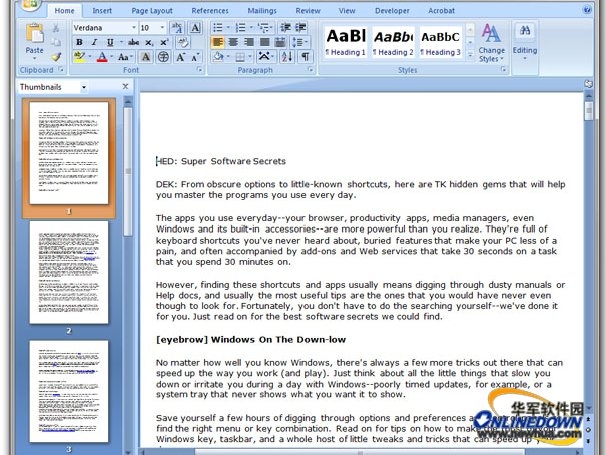The height and width of the screenshot is (455, 606).
Task: Go to the References tab
Action: pyautogui.click(x=210, y=11)
